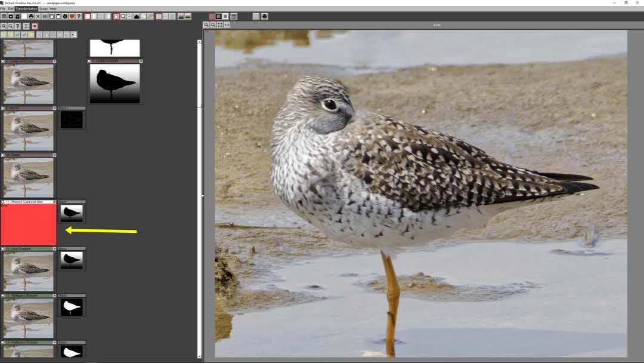Click the info circle icon in the toolbar
Image resolution: width=644 pixels, height=363 pixels.
(x=65, y=16)
